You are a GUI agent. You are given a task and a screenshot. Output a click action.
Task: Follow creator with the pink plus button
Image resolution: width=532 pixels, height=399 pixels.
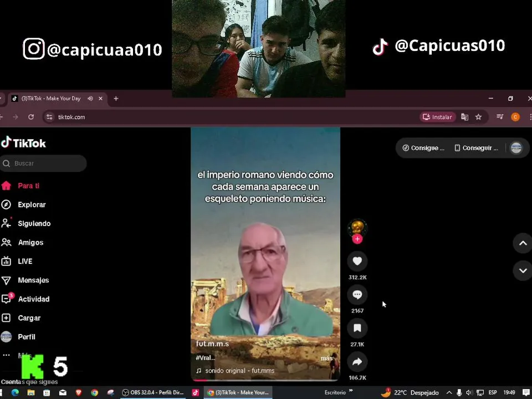357,239
